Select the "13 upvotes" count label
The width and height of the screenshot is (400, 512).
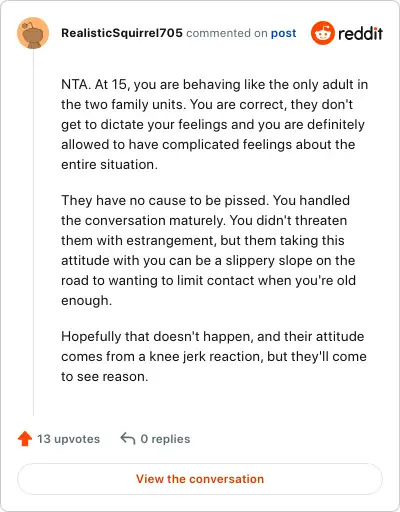[x=68, y=439]
